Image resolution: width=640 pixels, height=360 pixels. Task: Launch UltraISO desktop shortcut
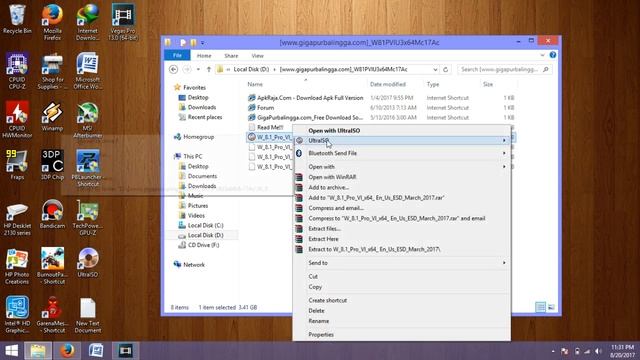(87, 262)
